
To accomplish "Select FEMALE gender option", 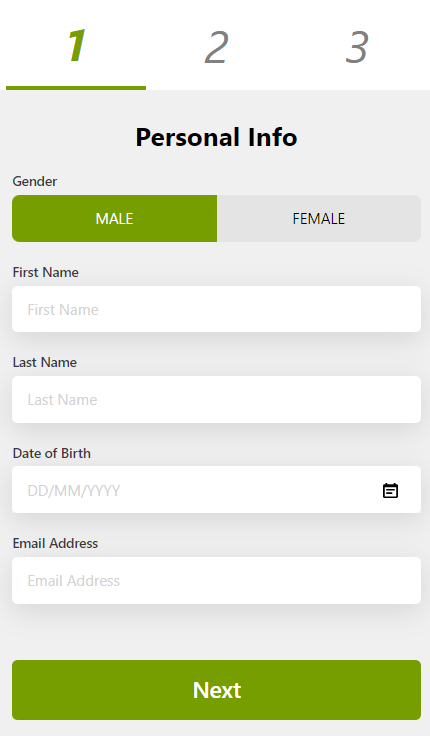I will pyautogui.click(x=319, y=219).
